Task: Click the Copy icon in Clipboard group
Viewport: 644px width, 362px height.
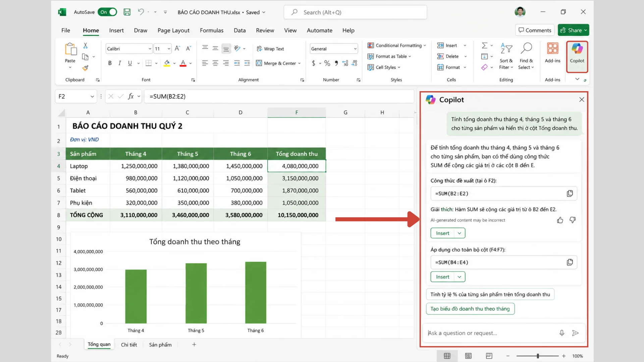Action: click(x=85, y=57)
